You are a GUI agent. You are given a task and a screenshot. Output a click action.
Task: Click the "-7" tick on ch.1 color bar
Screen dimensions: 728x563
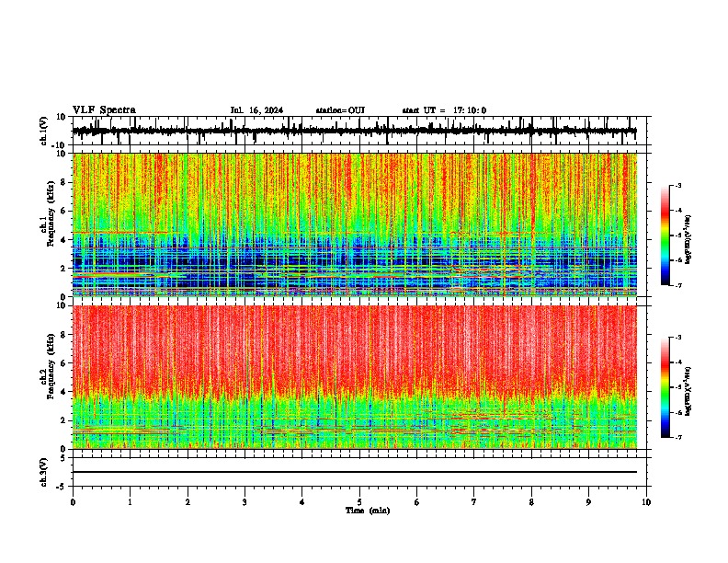click(678, 285)
